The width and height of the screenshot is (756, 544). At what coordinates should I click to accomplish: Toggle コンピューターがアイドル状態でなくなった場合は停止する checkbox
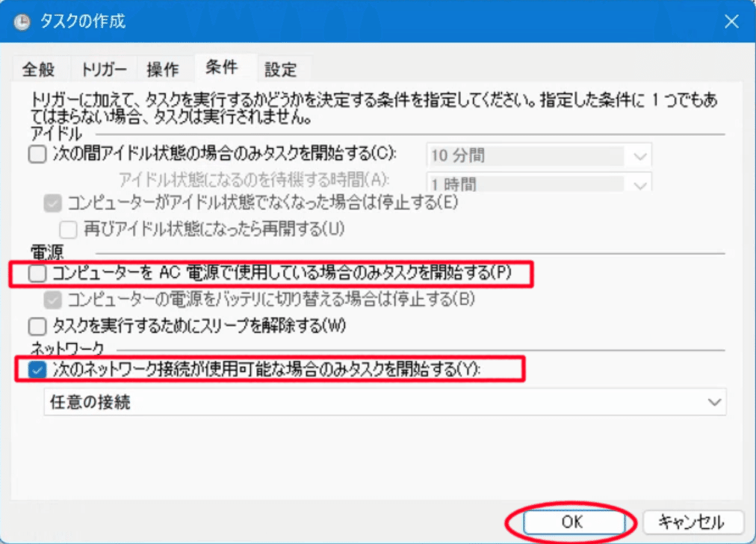click(52, 203)
